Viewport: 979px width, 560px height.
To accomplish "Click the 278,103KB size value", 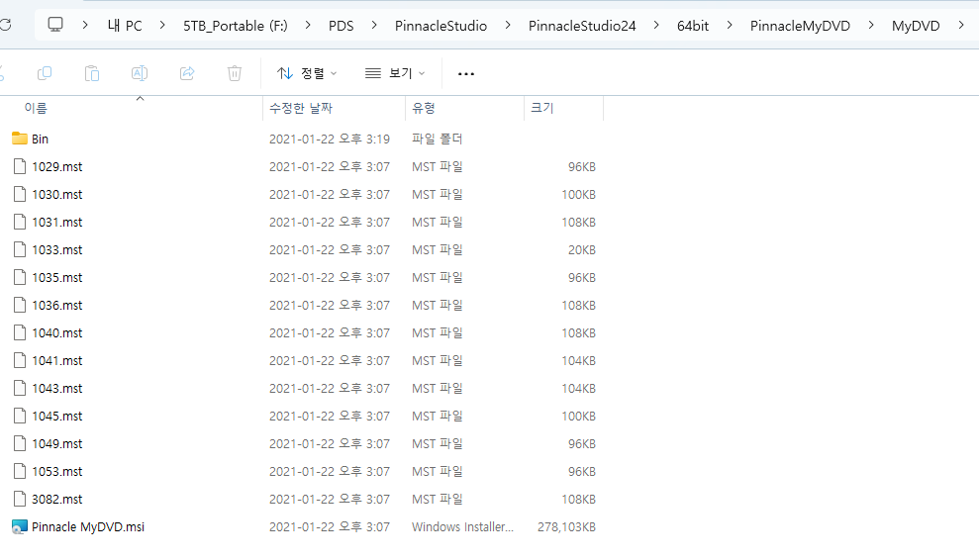I will (x=566, y=527).
